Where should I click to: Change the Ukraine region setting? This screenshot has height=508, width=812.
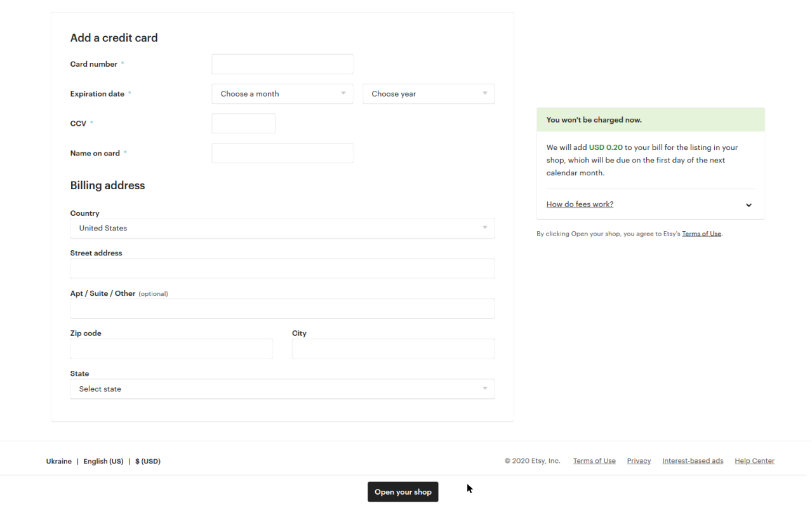[59, 462]
